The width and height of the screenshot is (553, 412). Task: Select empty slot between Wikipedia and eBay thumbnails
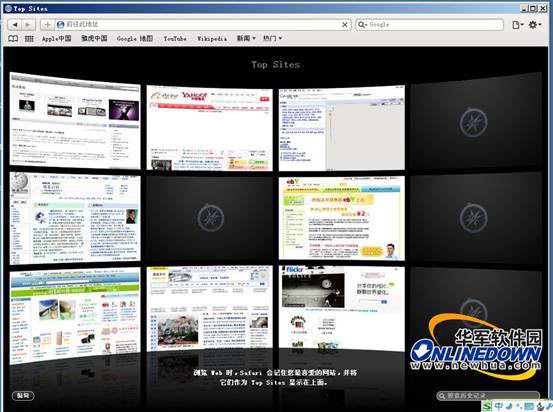[209, 218]
